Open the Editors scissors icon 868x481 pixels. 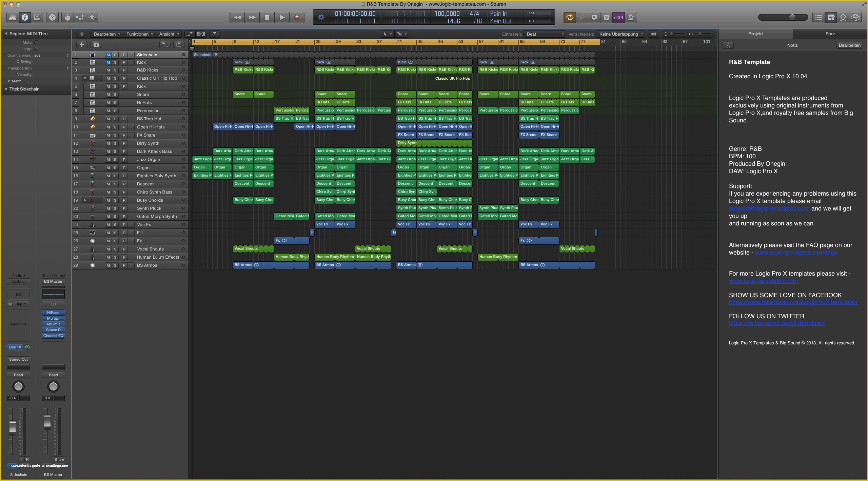(x=92, y=17)
